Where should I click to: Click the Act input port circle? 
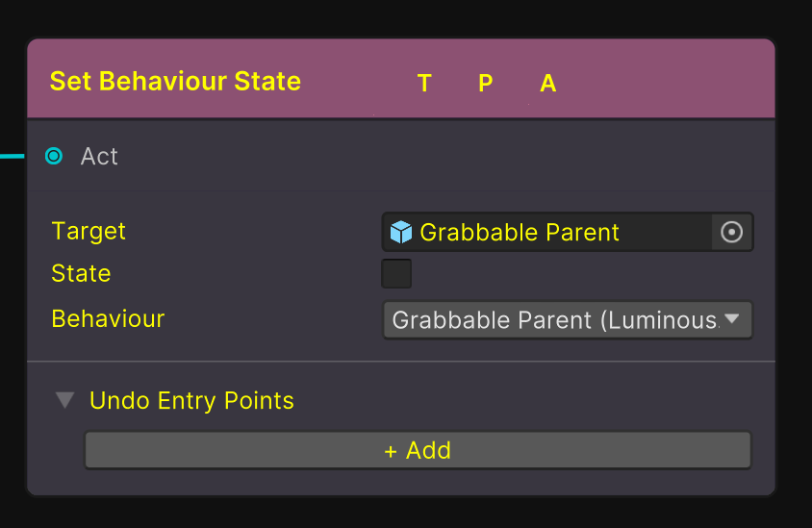coord(54,156)
